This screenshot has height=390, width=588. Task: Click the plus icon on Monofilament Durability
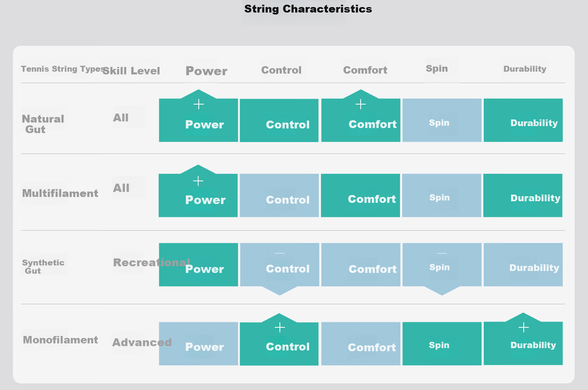[x=524, y=327]
